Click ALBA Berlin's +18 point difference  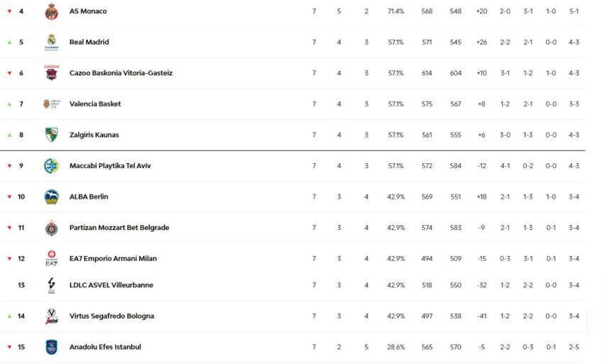[481, 197]
